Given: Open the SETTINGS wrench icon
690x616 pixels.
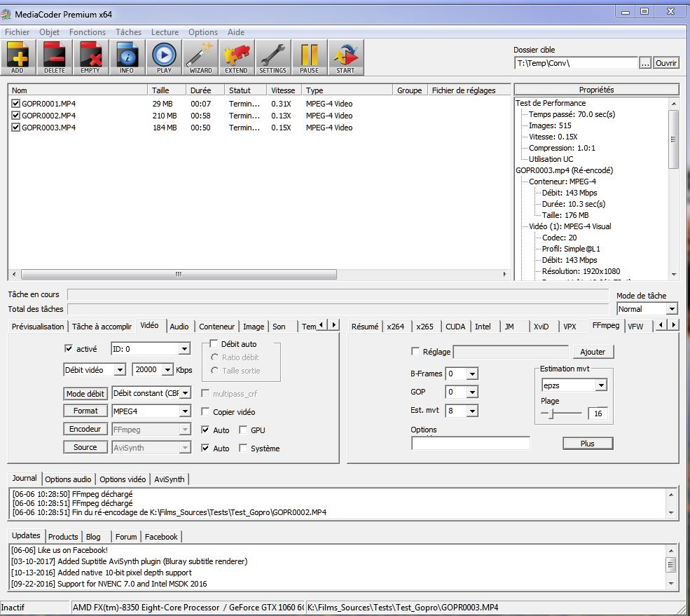Looking at the screenshot, I should [x=272, y=57].
